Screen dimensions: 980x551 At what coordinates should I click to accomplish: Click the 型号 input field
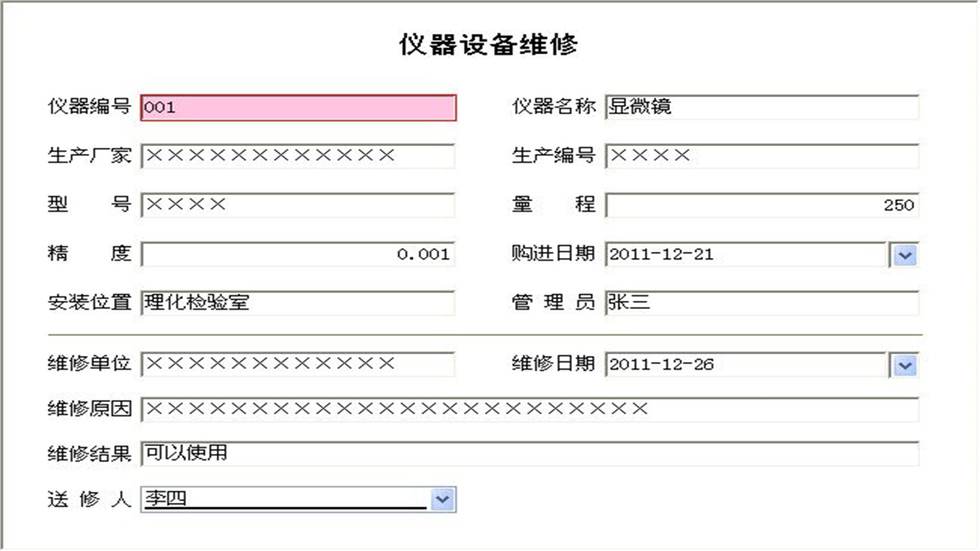(298, 205)
